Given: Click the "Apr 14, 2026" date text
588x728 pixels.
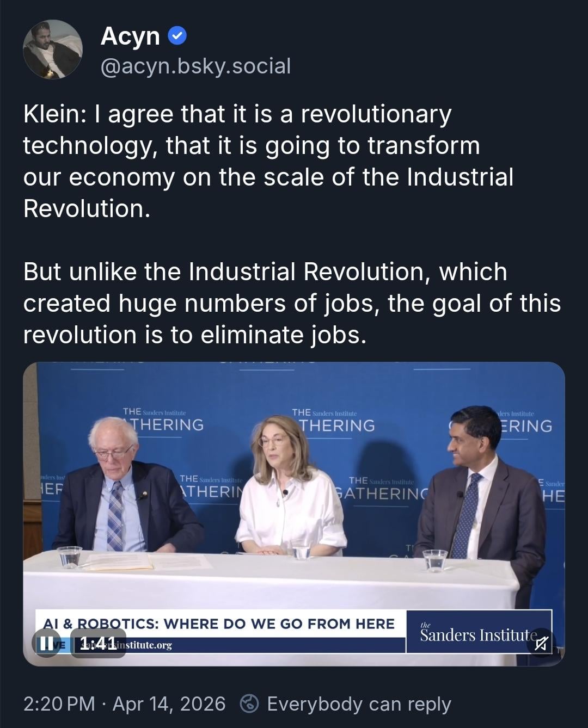Looking at the screenshot, I should (x=169, y=704).
